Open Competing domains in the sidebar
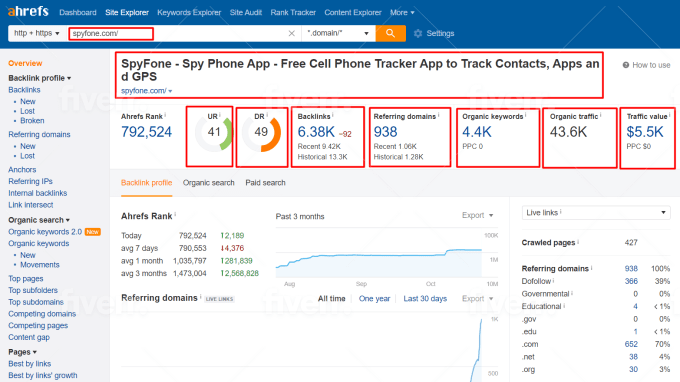 click(x=42, y=314)
